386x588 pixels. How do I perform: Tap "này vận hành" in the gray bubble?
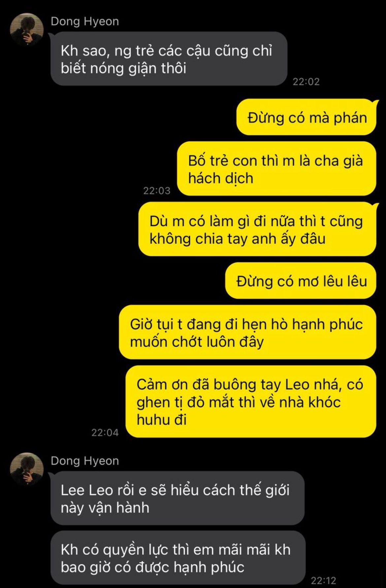tap(105, 507)
